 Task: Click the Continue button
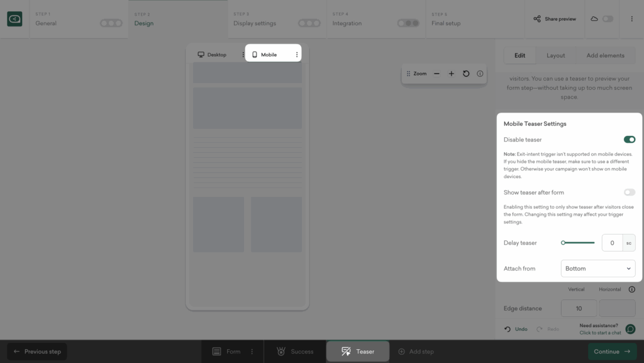(612, 352)
